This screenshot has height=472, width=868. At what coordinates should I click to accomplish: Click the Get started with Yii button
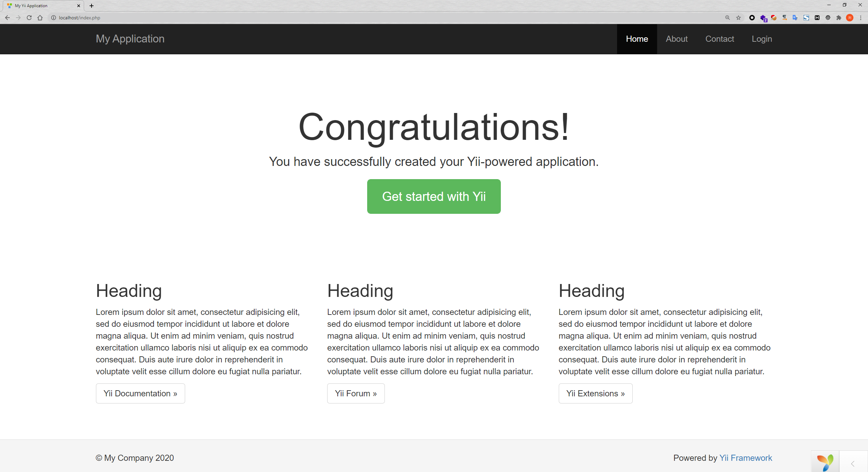coord(434,196)
